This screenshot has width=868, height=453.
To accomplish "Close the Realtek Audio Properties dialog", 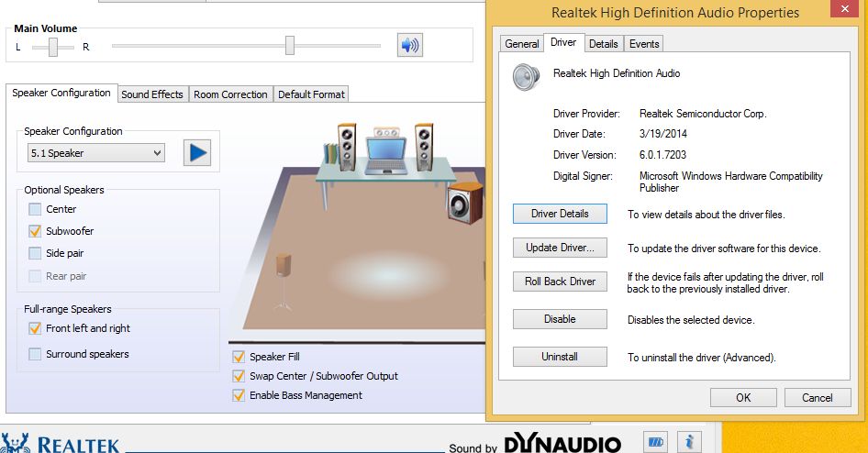I will coord(845,9).
